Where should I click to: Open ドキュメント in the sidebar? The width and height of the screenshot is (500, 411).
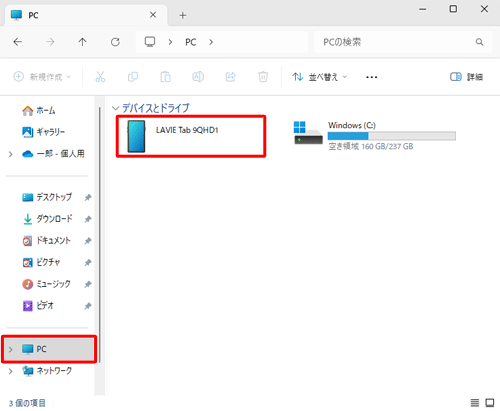[x=46, y=240]
